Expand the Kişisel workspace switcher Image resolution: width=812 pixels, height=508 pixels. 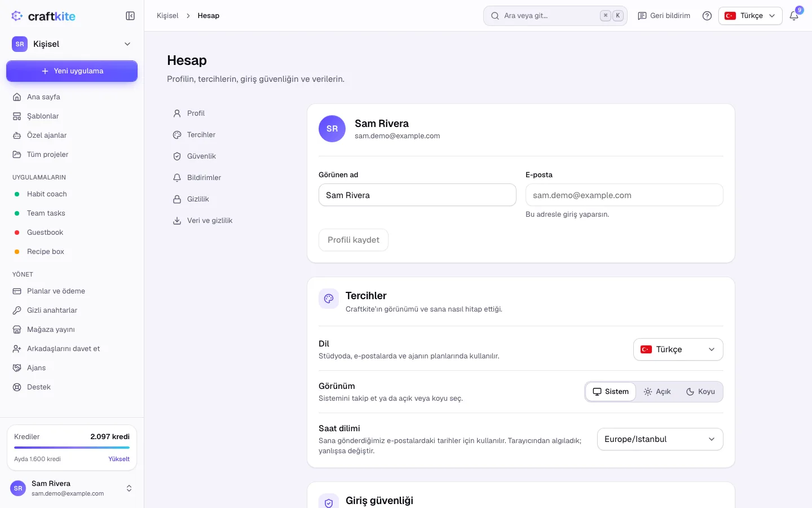(x=72, y=44)
